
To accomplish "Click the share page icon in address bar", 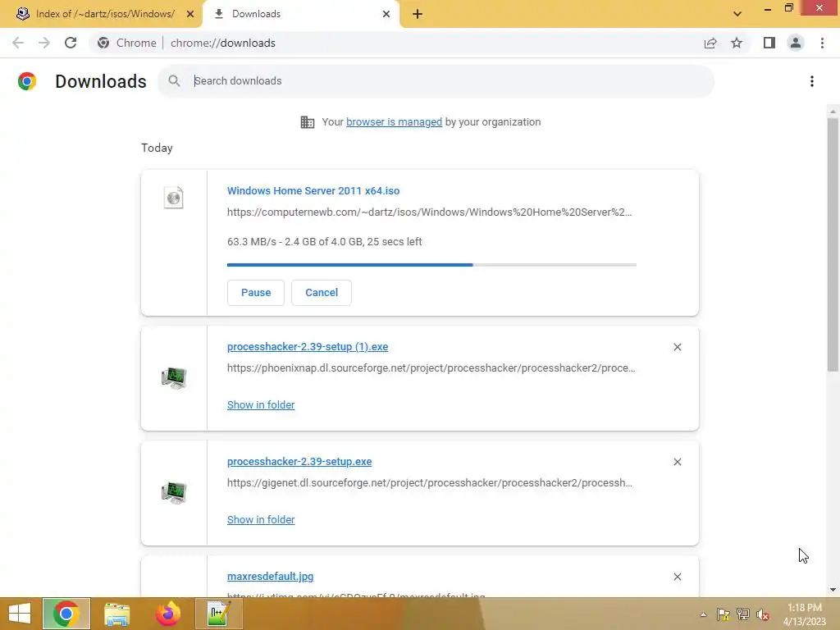I will [710, 43].
